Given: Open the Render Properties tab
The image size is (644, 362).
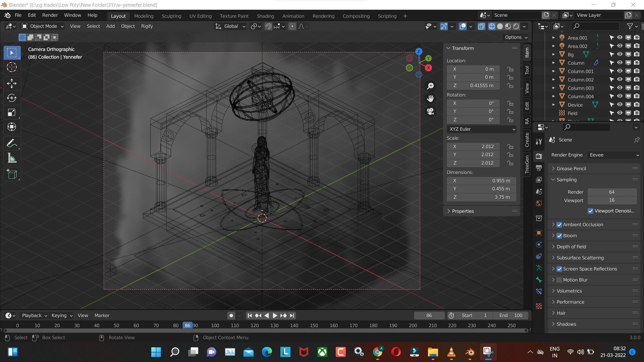Looking at the screenshot, I should tap(538, 156).
